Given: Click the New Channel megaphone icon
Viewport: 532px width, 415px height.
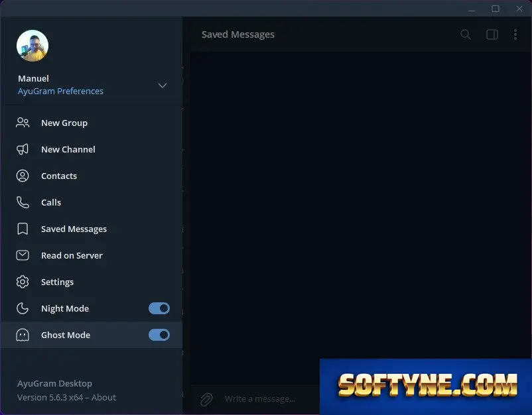Looking at the screenshot, I should pos(23,149).
